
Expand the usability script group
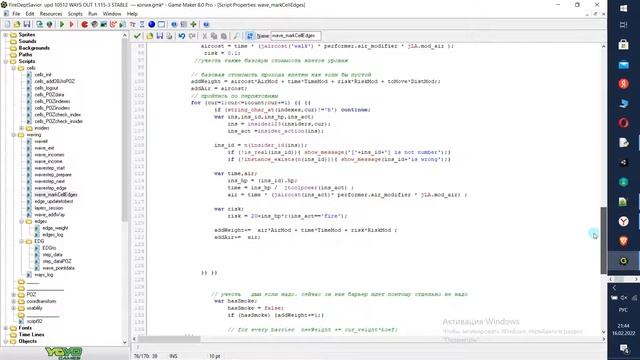[x=13, y=308]
